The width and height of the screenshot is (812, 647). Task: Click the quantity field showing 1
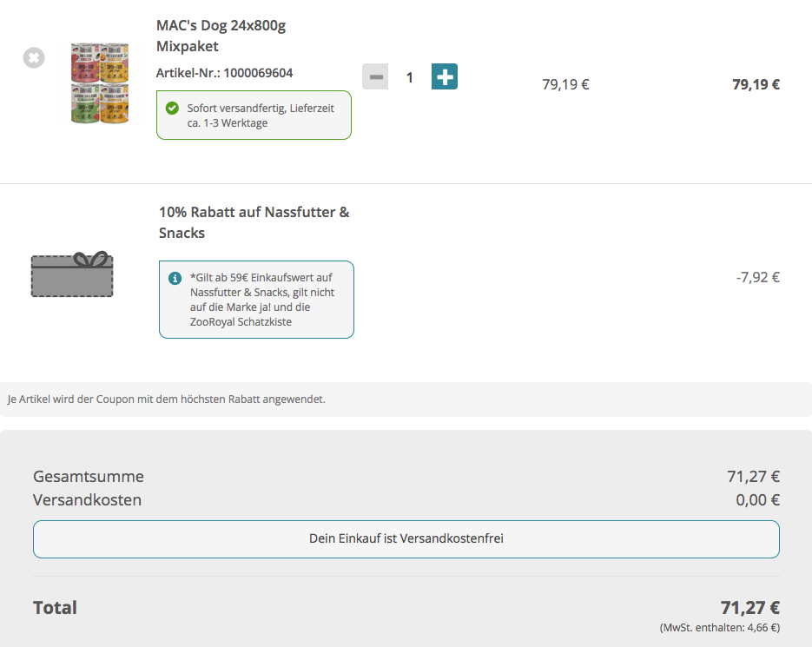tap(410, 77)
